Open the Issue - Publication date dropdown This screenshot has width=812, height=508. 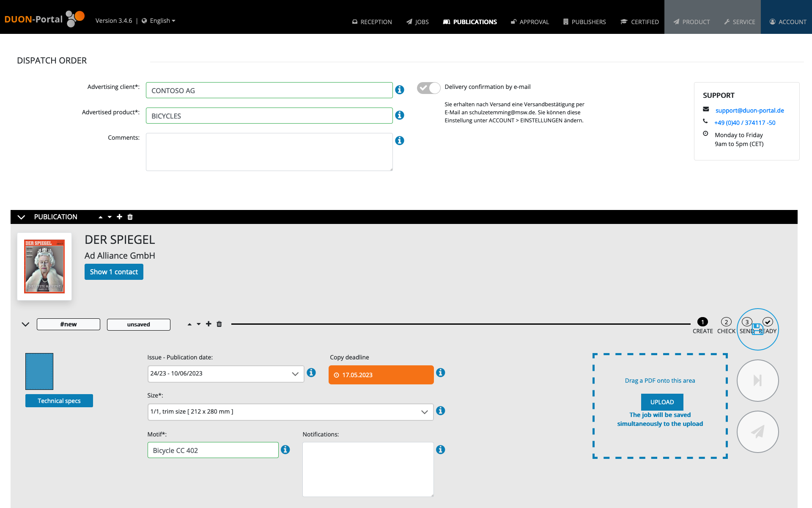pos(226,374)
